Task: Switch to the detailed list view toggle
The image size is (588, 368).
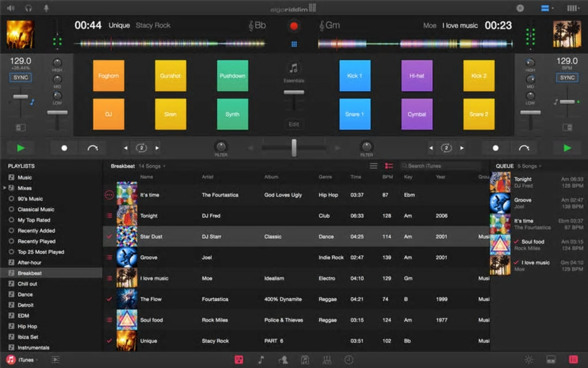Action: pyautogui.click(x=389, y=166)
